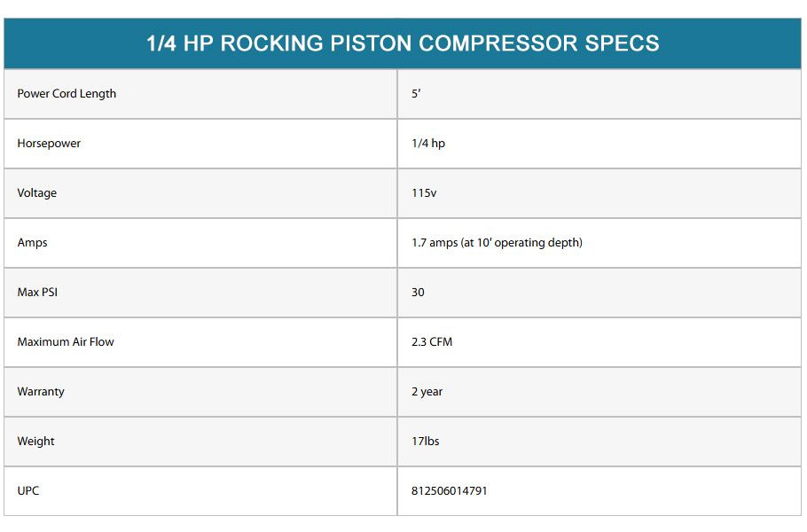Screen dimensions: 807x532
Task: Click the 1.7 amps operating depth text
Action: [497, 242]
